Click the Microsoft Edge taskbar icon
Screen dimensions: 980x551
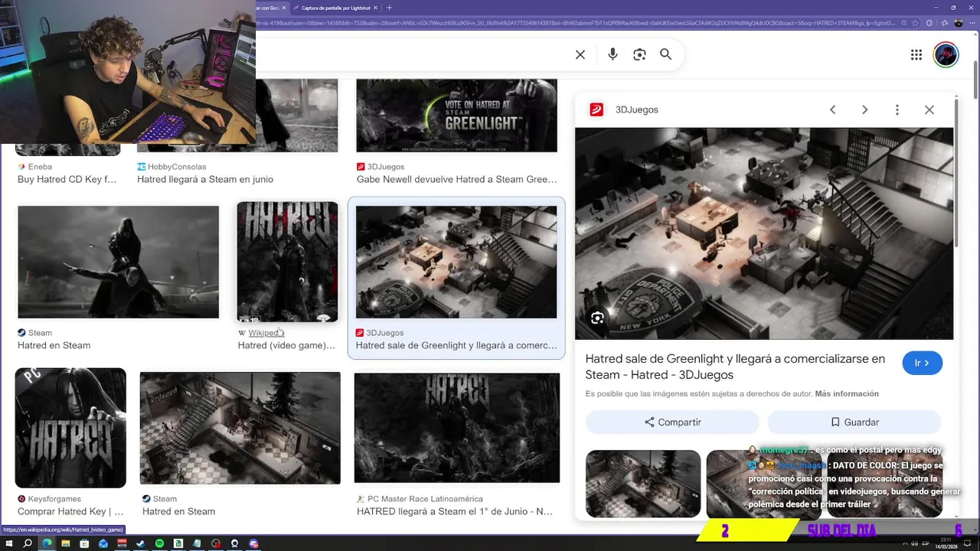(47, 543)
